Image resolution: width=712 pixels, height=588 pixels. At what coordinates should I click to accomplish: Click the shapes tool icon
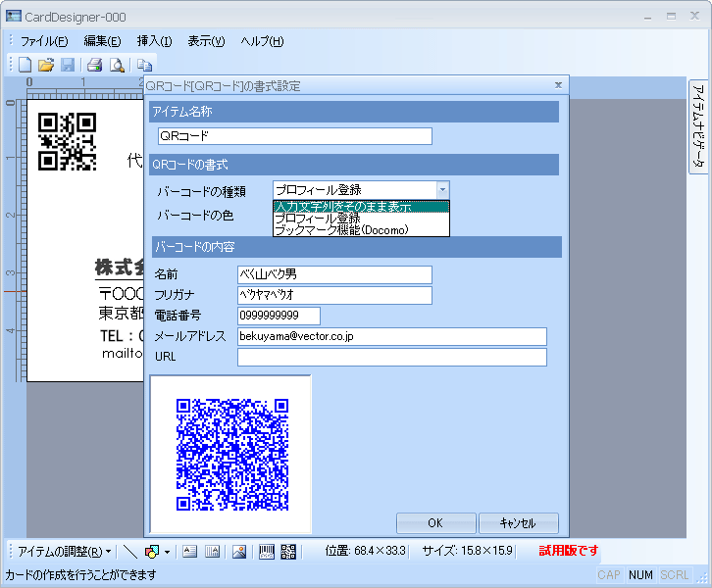[152, 552]
